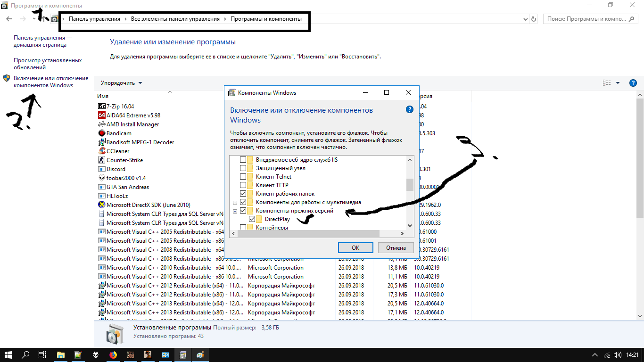Open taskbar search magnifier
This screenshot has height=362, width=644.
pos(26,354)
